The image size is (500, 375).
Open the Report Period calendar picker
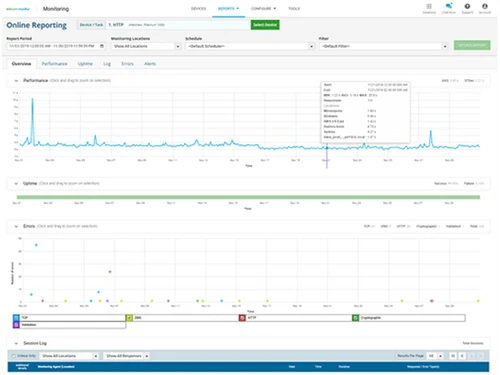tap(102, 46)
